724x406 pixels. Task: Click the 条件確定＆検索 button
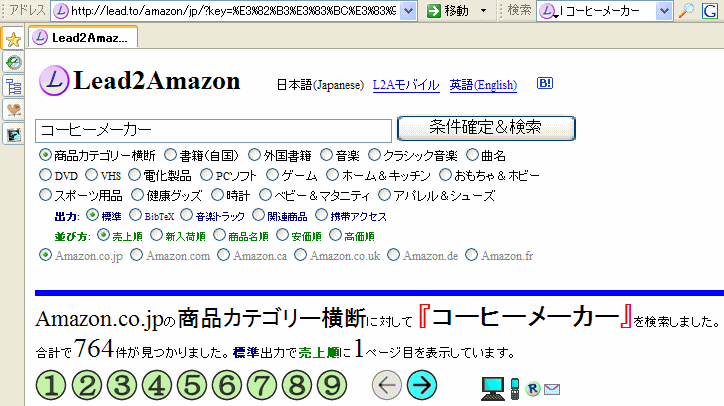(486, 128)
